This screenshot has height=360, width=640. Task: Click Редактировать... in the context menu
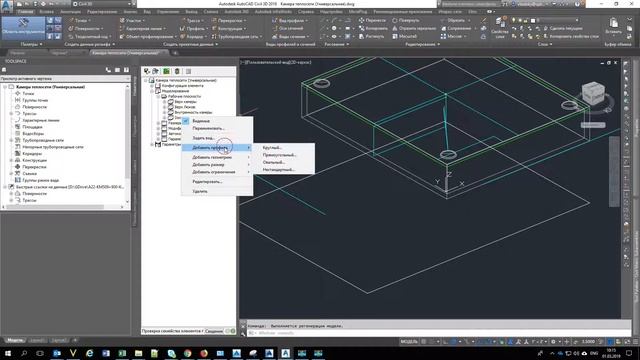(x=207, y=182)
